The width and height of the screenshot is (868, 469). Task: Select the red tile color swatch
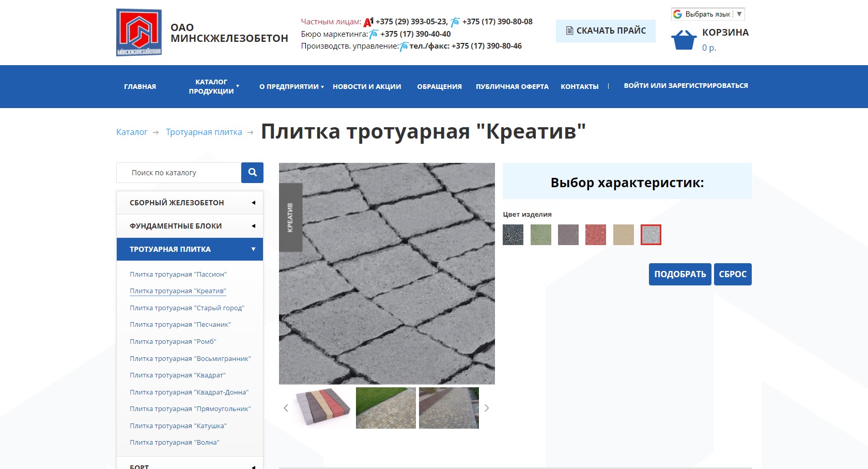click(x=595, y=235)
